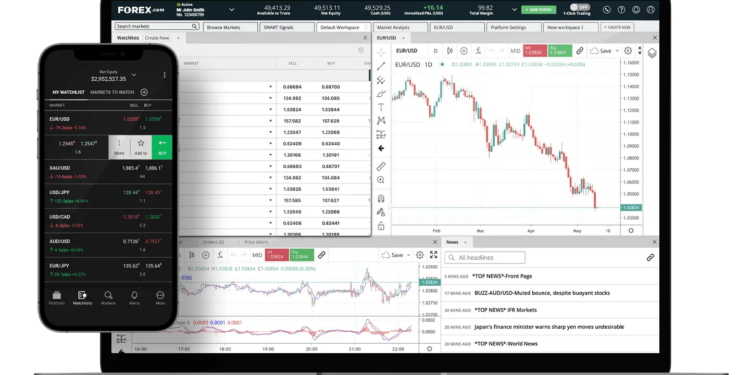Screen dimensions: 750x375
Task: Select MARKETS TO WATCH tab on phone
Action: tap(112, 92)
